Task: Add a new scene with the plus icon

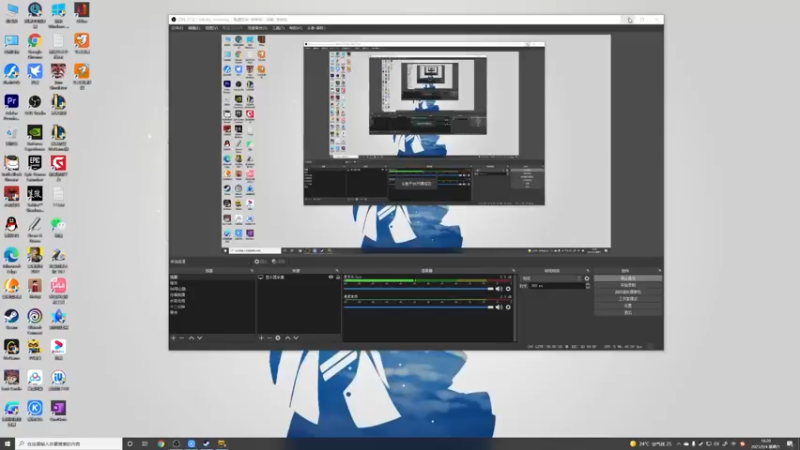Action: point(173,338)
